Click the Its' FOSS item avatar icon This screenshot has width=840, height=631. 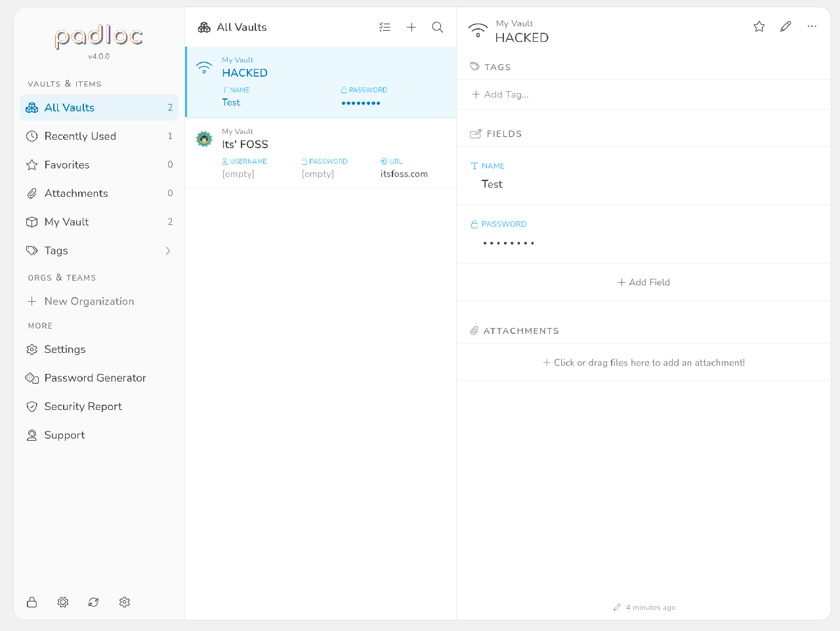[x=204, y=138]
